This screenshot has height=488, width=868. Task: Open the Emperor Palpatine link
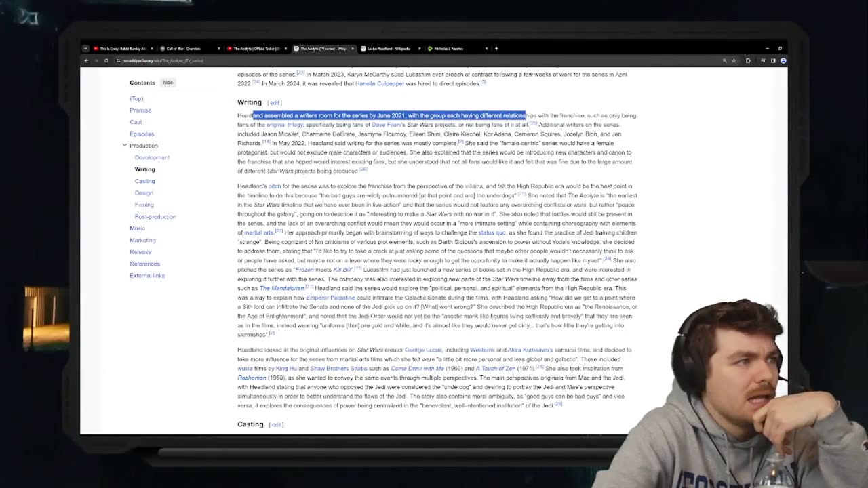click(x=330, y=298)
